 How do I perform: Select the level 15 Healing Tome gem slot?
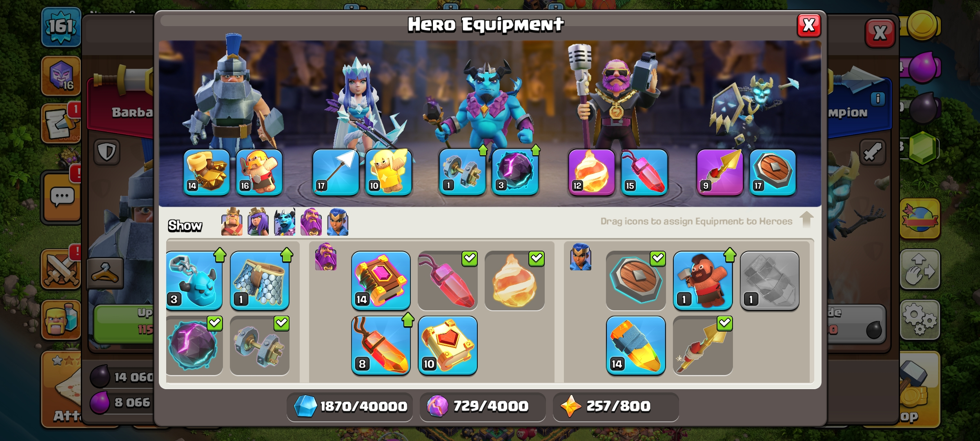pos(644,172)
